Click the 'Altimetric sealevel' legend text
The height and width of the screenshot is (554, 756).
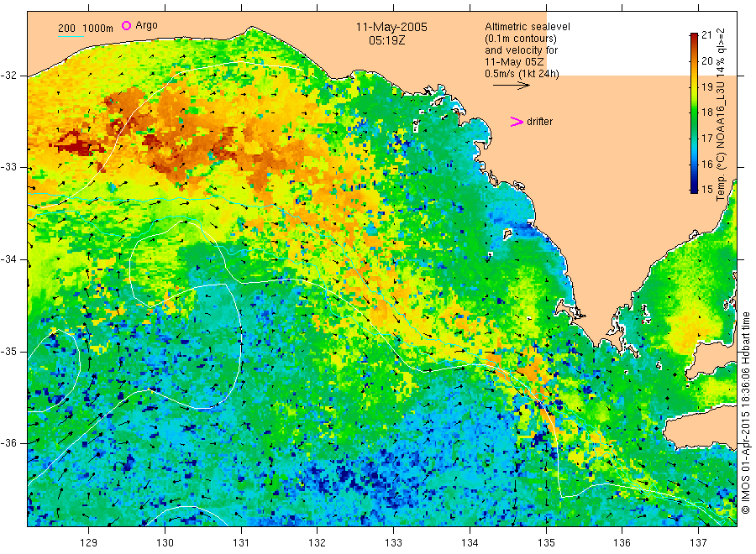528,27
